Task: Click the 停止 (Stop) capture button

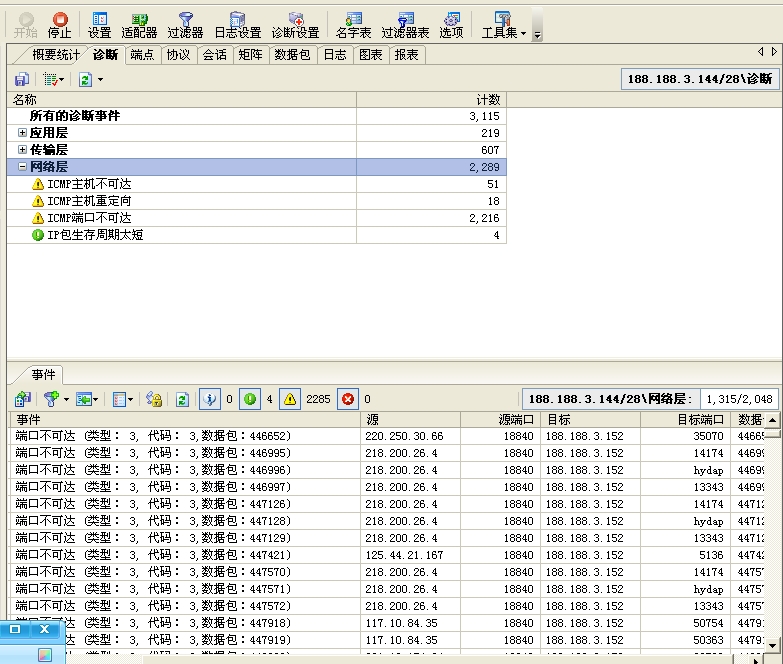Action: 60,24
